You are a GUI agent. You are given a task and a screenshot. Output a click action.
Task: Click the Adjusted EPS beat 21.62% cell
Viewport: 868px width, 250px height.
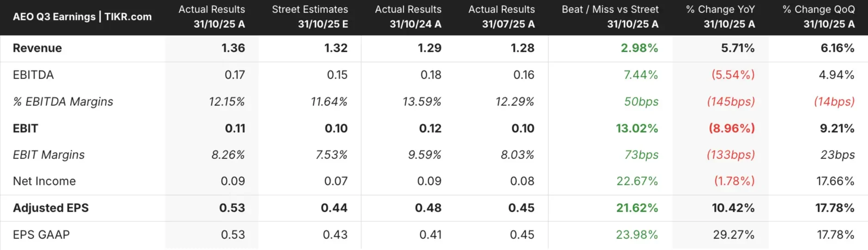[x=637, y=208]
